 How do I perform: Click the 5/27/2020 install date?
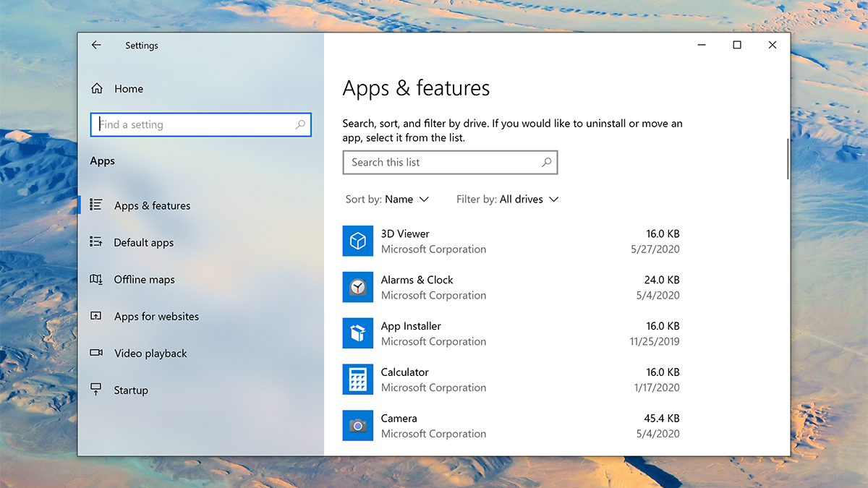[655, 249]
